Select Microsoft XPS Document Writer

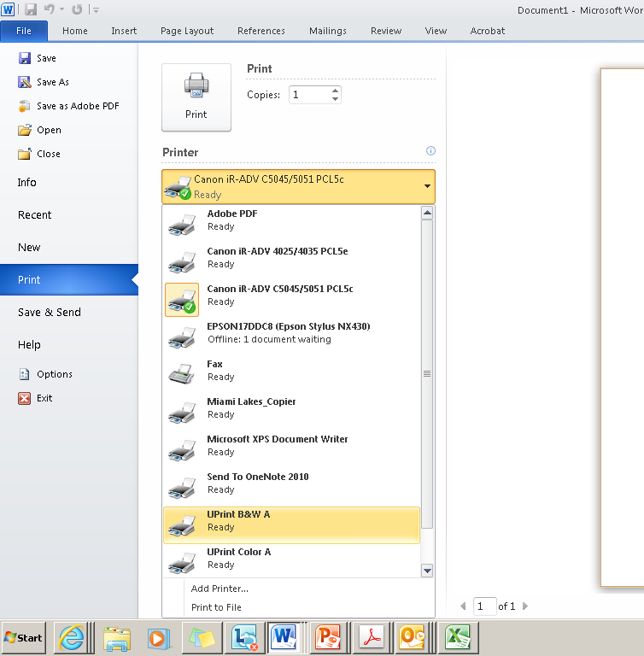point(291,450)
